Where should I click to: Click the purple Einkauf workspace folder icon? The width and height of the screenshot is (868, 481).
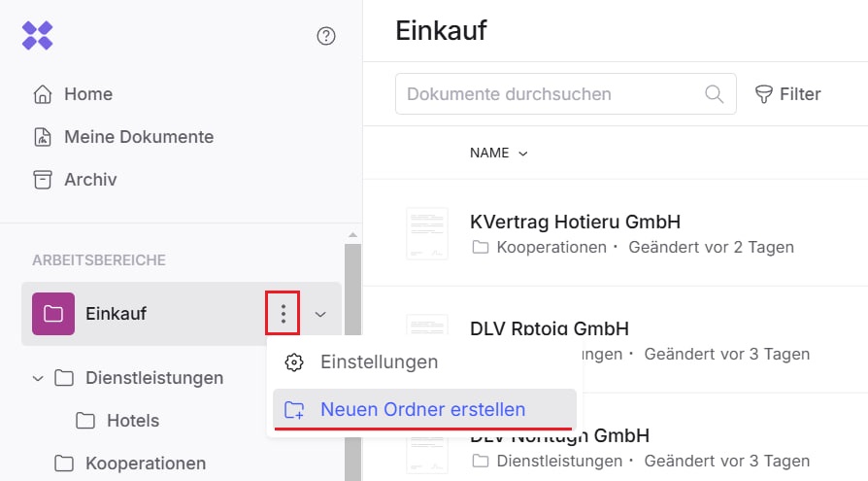click(x=53, y=314)
